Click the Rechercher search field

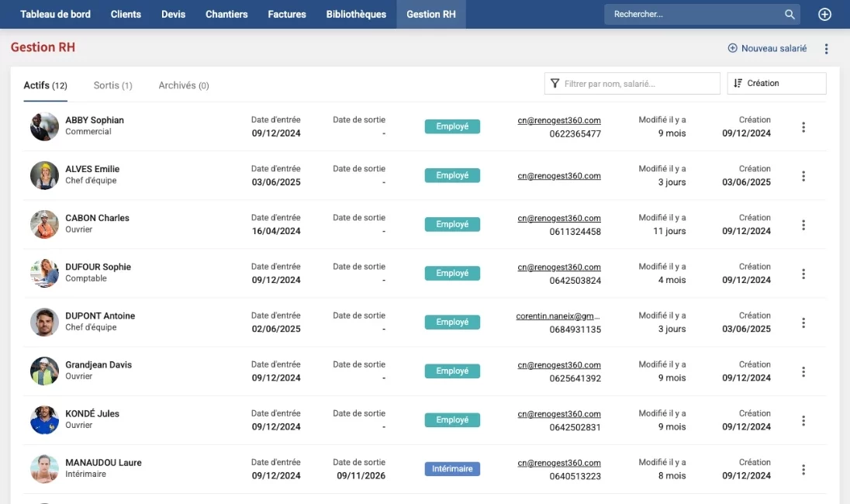click(x=694, y=14)
